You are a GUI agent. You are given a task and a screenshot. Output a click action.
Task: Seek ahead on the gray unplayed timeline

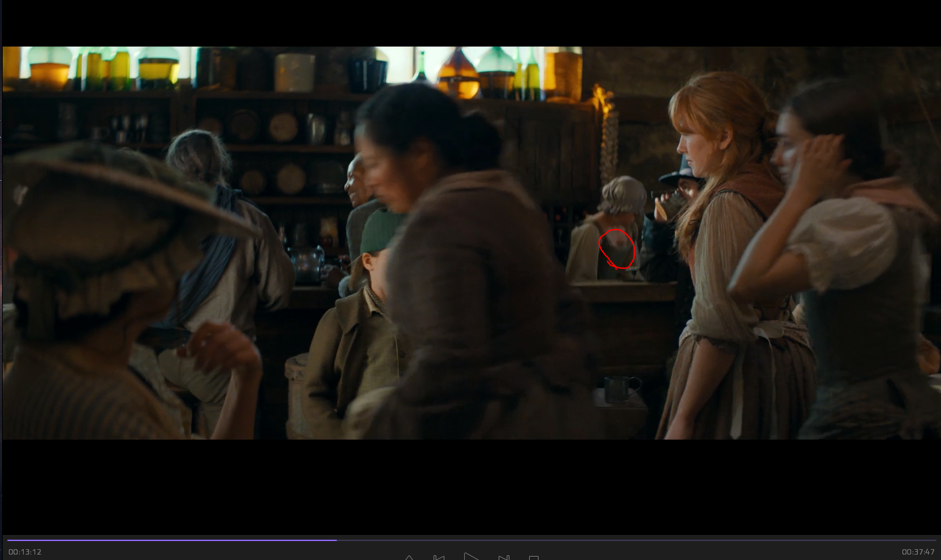click(x=610, y=540)
